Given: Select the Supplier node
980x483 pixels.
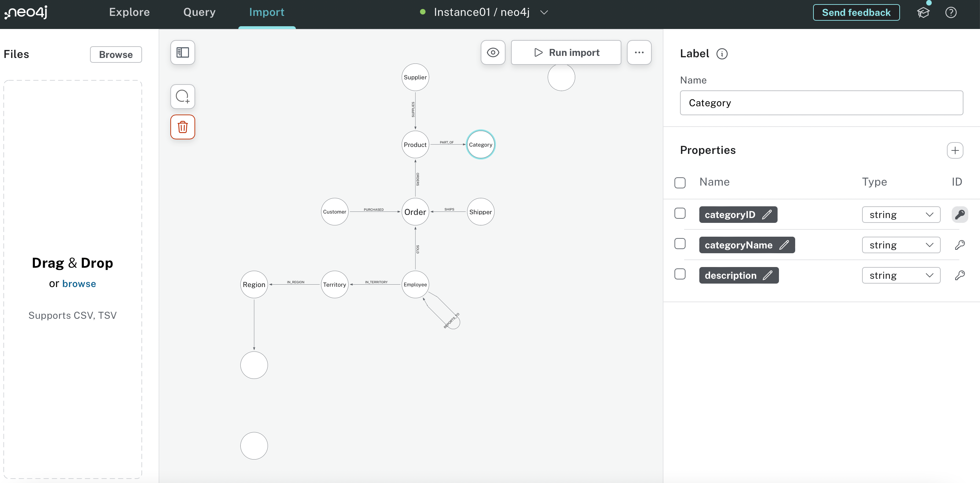Looking at the screenshot, I should 415,77.
